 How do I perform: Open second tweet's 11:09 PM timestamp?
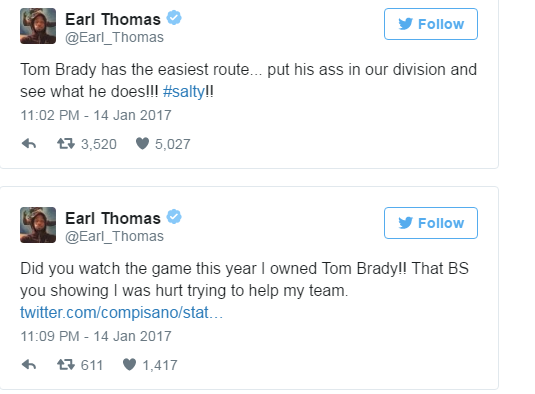pos(96,336)
